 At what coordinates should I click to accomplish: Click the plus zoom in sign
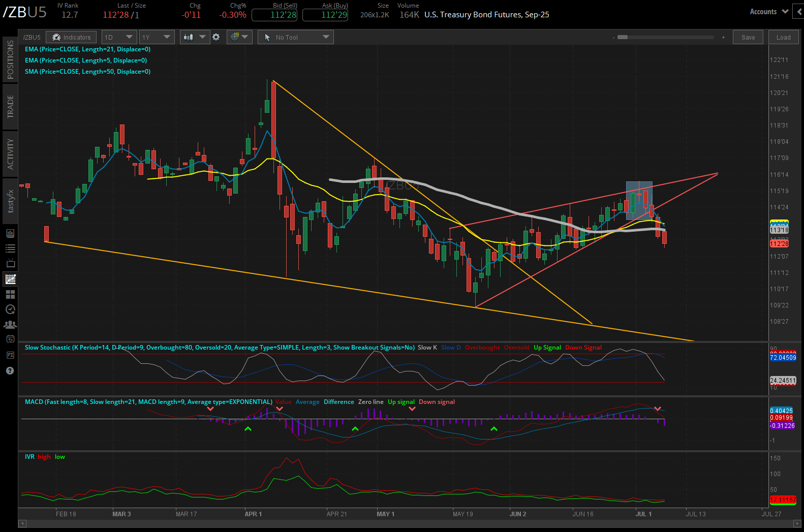723,37
